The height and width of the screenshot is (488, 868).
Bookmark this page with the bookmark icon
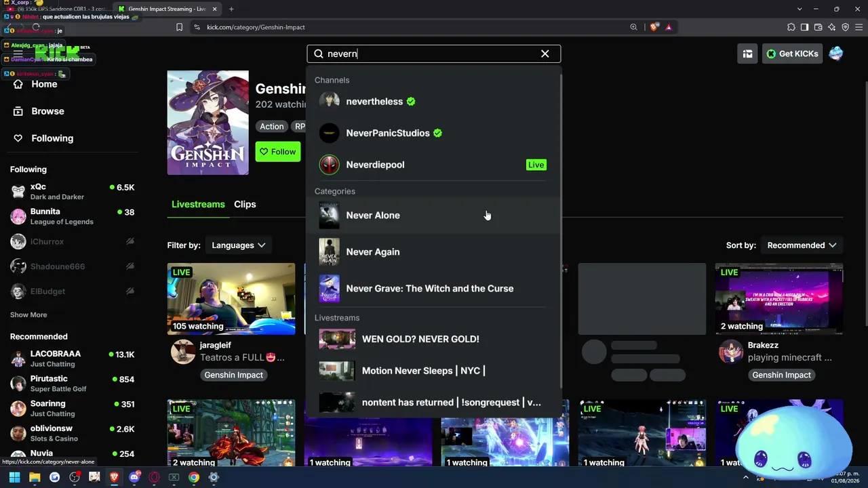[179, 27]
